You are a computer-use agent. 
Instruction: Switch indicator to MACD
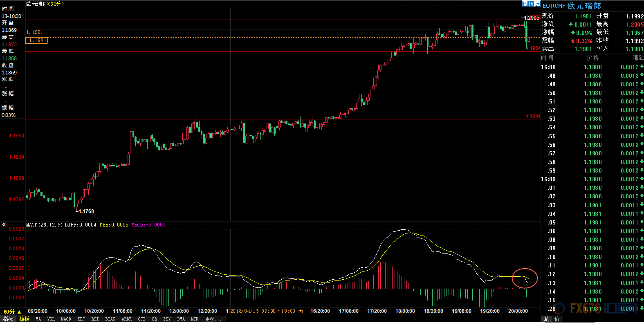point(66,319)
